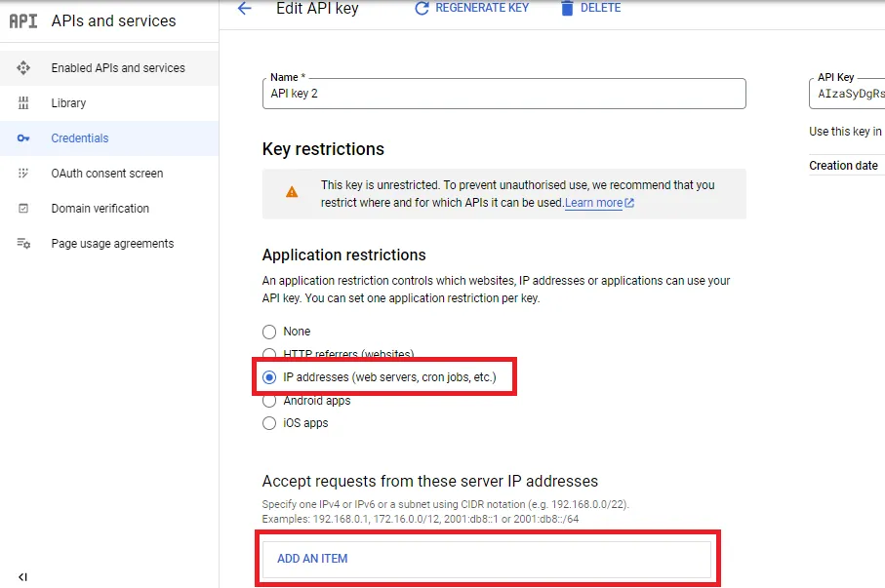This screenshot has width=885, height=588.
Task: Choose the iOS apps restriction option
Action: [269, 423]
